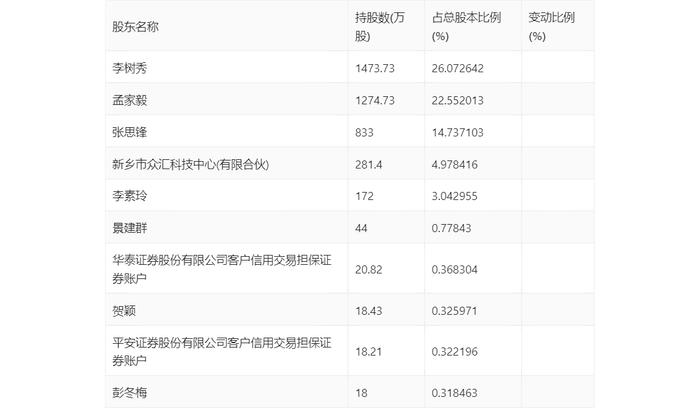Screen dimensions: 700x408
Task: Select the percentage 3.042955
Action: (454, 196)
